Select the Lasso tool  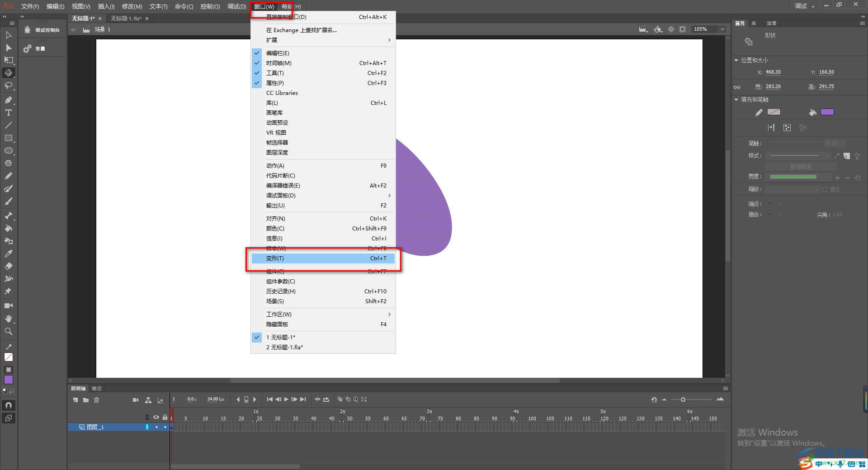coord(9,85)
